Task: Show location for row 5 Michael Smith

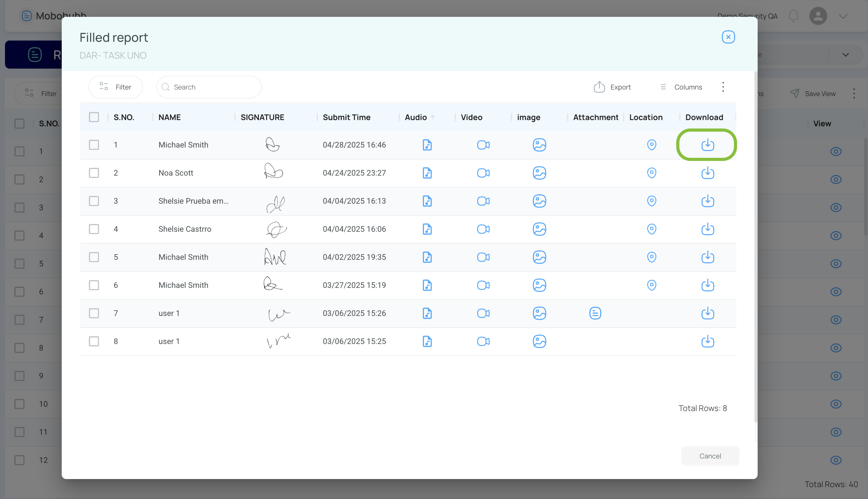Action: click(652, 257)
